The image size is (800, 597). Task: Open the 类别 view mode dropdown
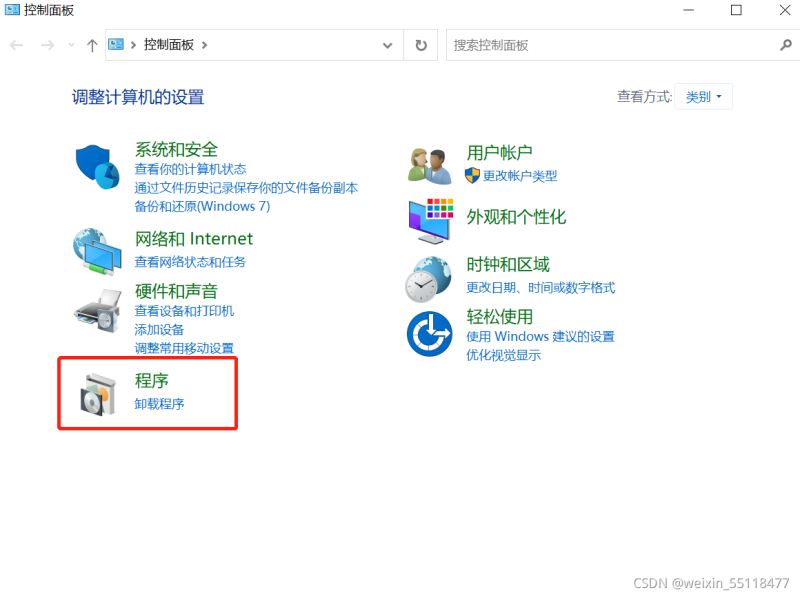point(703,96)
